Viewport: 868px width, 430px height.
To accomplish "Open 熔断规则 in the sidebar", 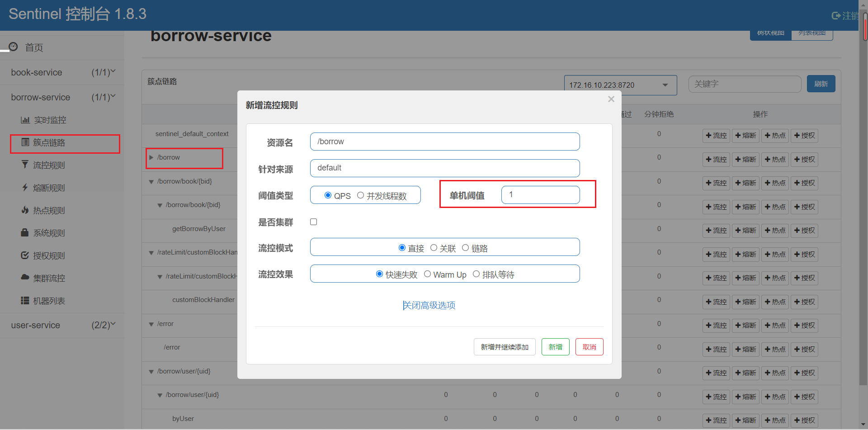I will [49, 188].
